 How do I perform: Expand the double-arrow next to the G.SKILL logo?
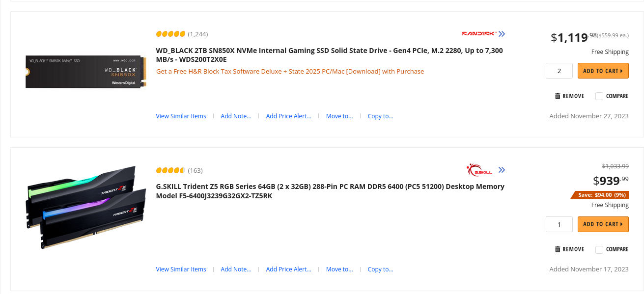(x=502, y=169)
